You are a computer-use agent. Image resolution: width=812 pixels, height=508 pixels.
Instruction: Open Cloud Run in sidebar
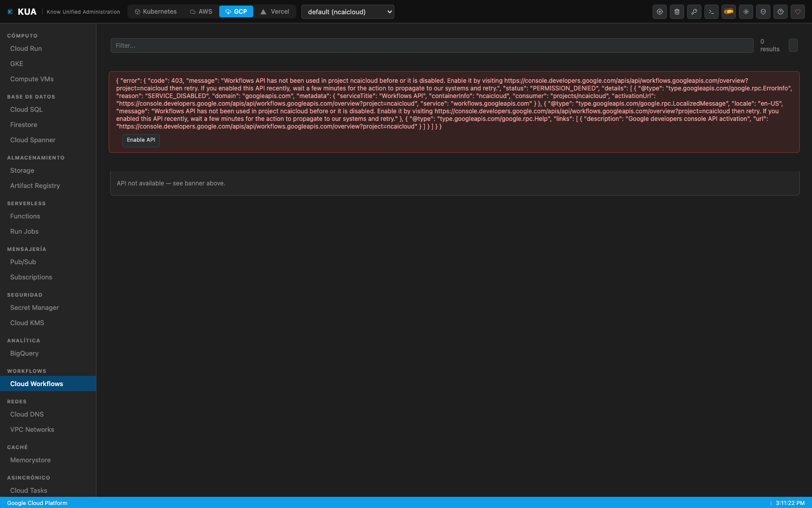48,49
